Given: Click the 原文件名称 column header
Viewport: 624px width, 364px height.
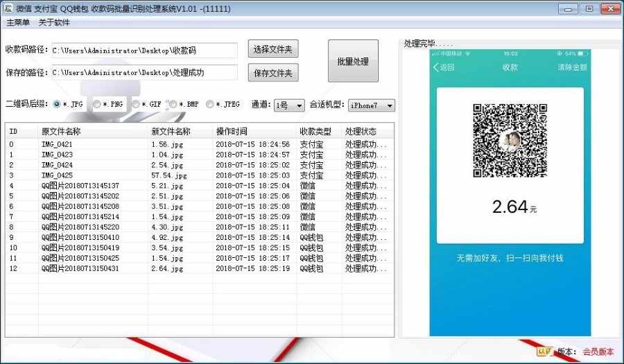Looking at the screenshot, I should (x=93, y=131).
